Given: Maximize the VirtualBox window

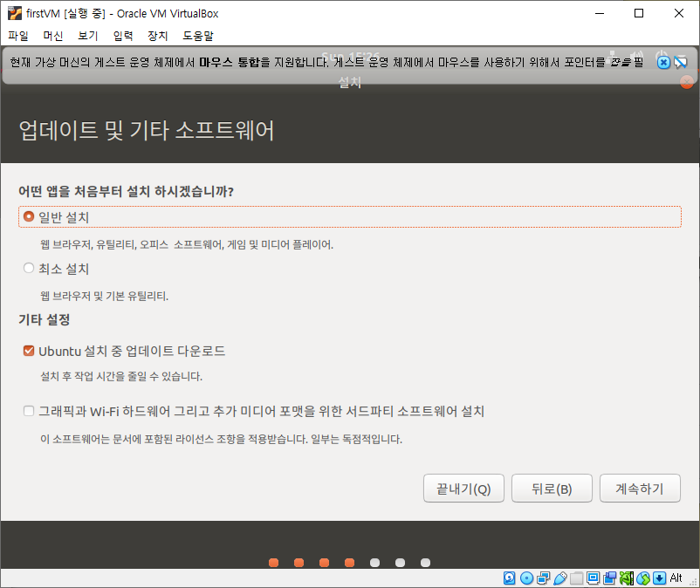Looking at the screenshot, I should pos(639,13).
